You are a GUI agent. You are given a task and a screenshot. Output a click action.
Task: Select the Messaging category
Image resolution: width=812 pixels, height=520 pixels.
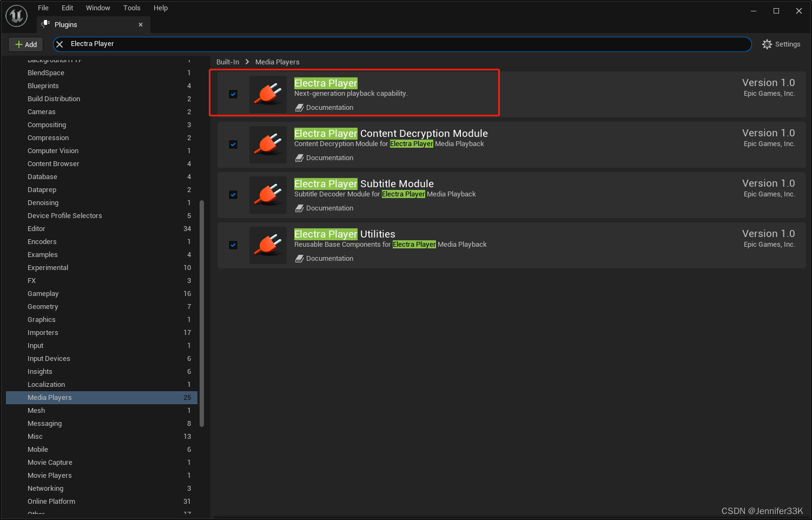(x=102, y=424)
